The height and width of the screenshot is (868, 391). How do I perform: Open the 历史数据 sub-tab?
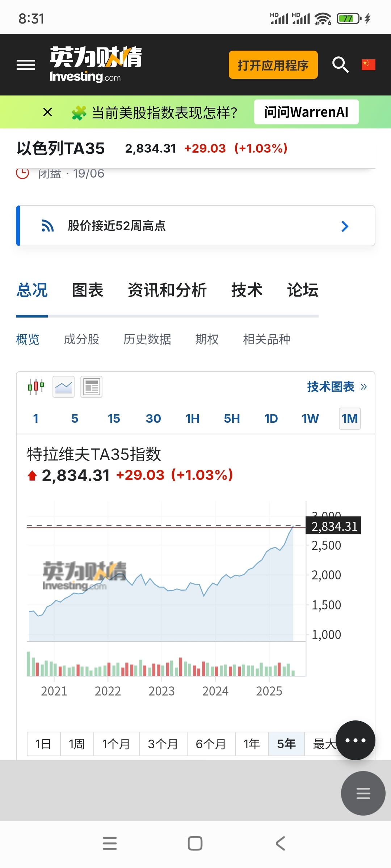tap(147, 339)
